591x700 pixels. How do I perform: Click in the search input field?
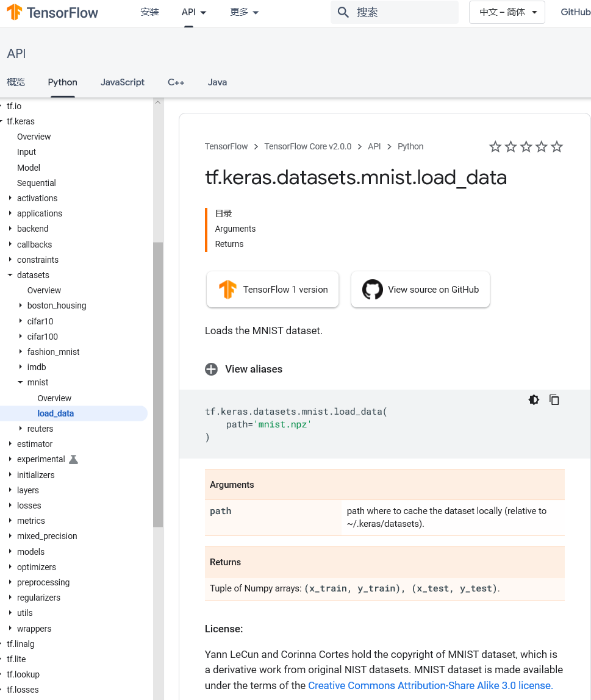(403, 12)
